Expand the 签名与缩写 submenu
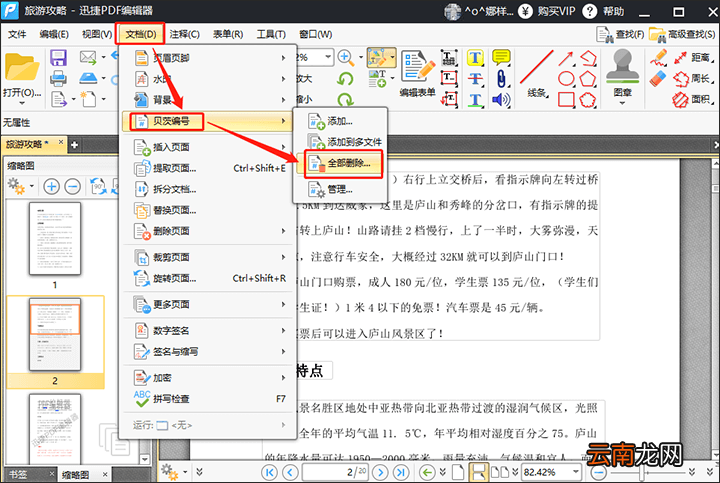 click(208, 352)
